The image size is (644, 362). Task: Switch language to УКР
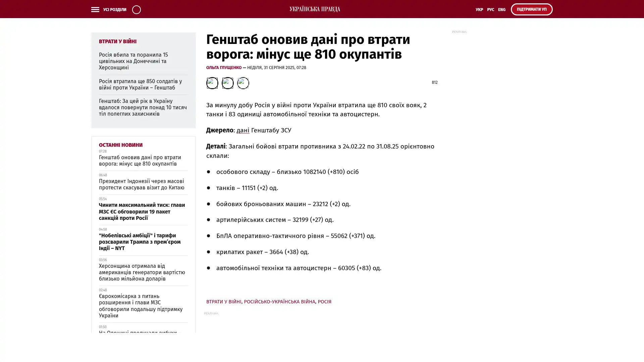[x=479, y=10]
